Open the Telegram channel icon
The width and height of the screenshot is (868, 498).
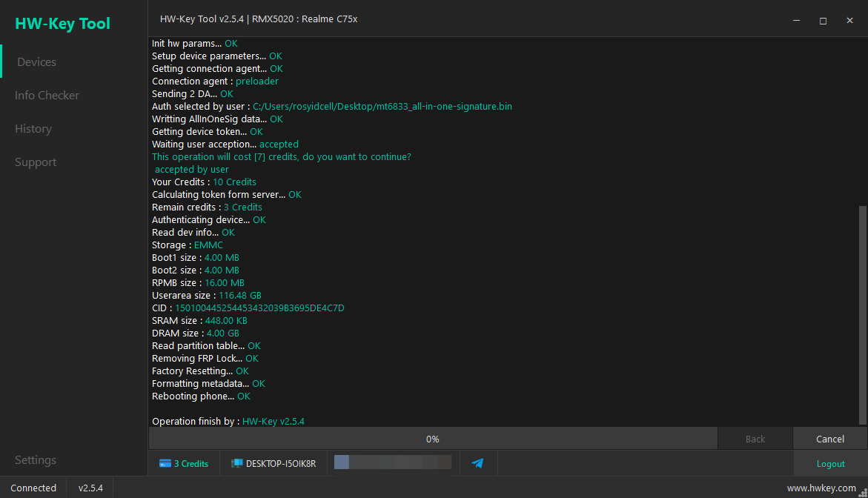click(x=477, y=463)
